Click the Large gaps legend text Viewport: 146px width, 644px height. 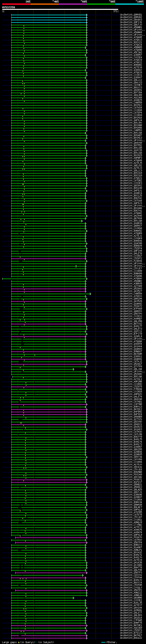pyautogui.click(x=28, y=642)
